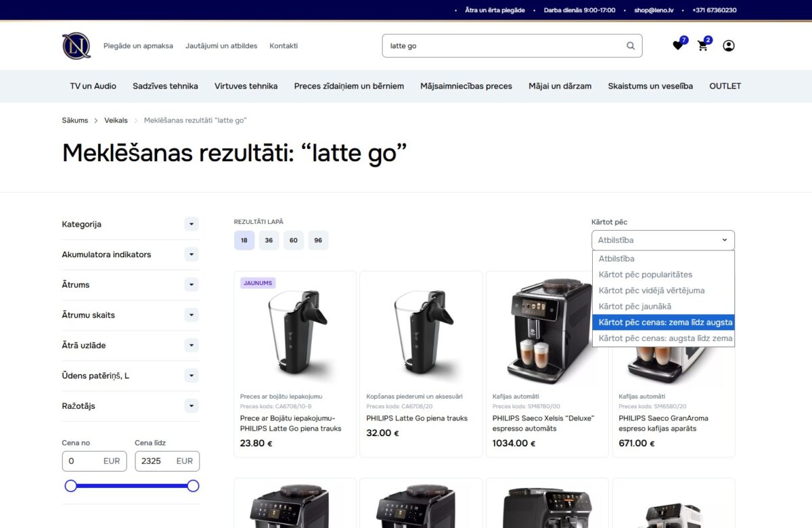Keep Atbilstība selected in sort list
The width and height of the screenshot is (812, 528).
coord(616,259)
